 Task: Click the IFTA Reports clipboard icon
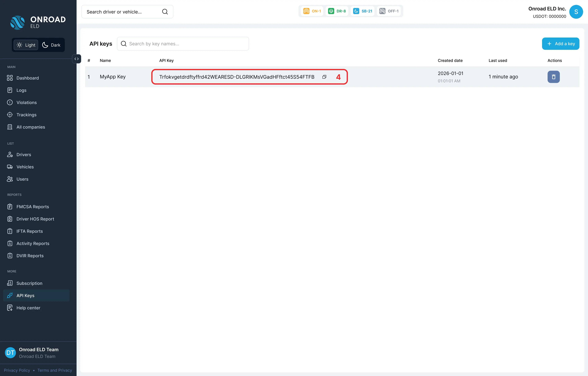tap(10, 231)
